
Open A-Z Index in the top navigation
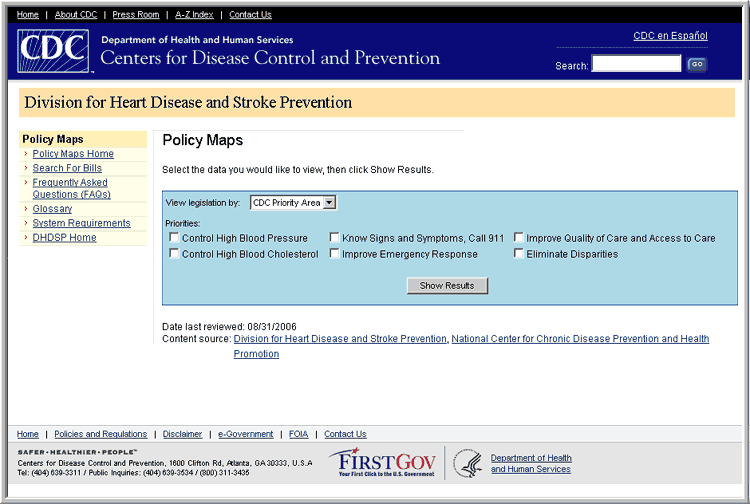(x=194, y=15)
